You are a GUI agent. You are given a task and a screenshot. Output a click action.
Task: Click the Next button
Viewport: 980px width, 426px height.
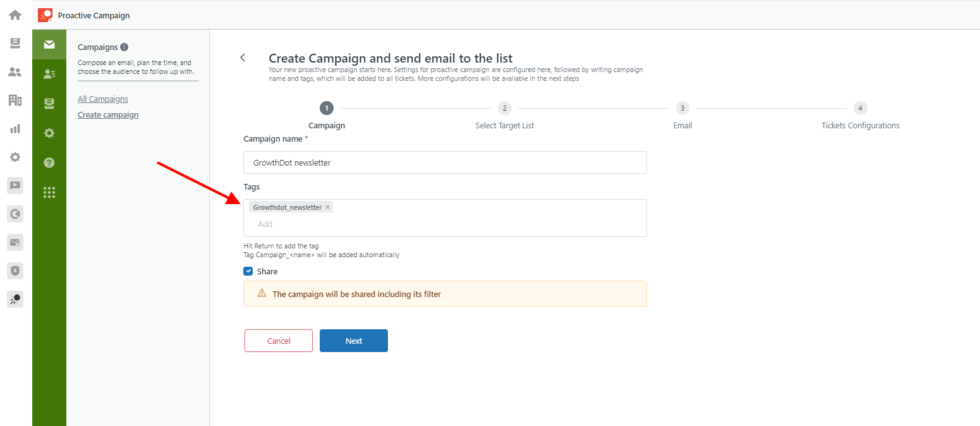[x=354, y=341]
